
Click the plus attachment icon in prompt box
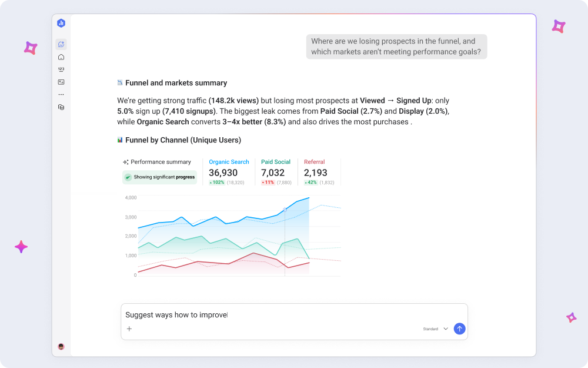click(x=129, y=329)
